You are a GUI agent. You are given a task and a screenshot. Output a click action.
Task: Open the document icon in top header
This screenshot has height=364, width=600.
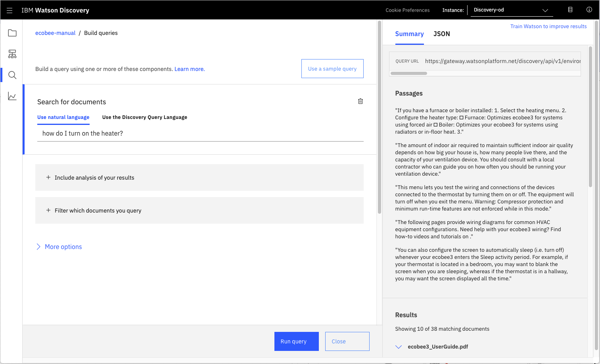[570, 10]
